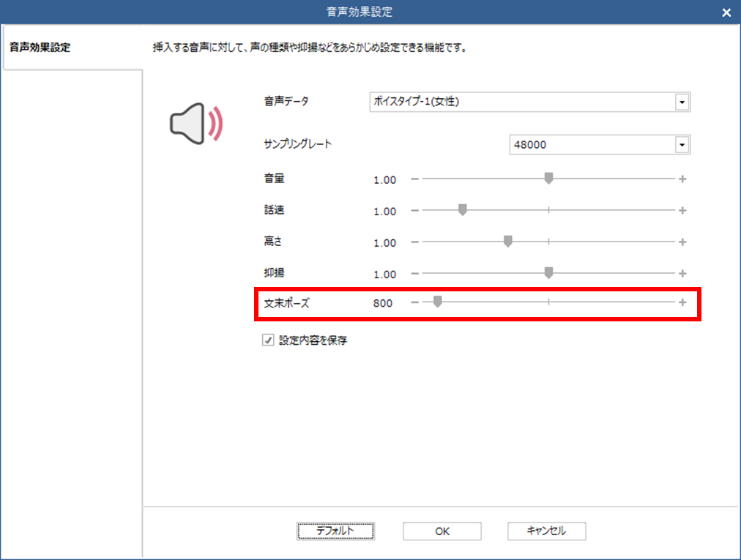
Task: Confirm with the OK button
Action: tap(442, 531)
